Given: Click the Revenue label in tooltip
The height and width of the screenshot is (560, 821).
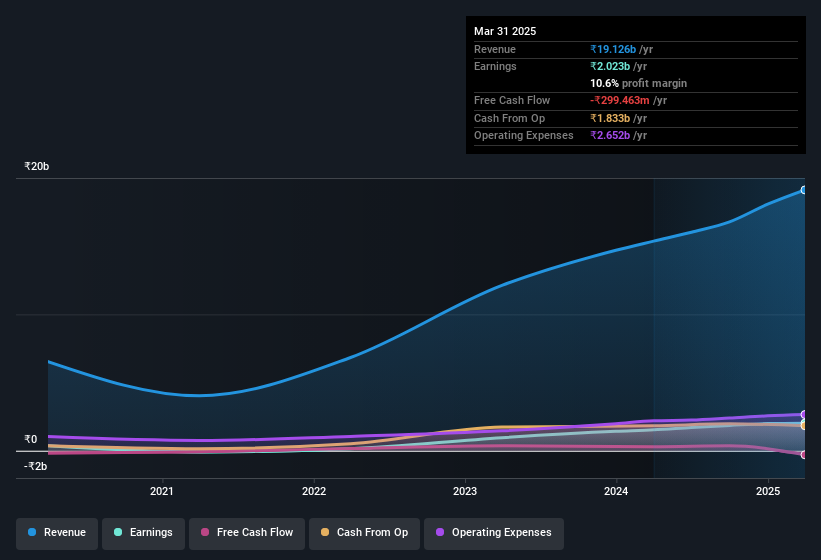Looking at the screenshot, I should tap(495, 49).
